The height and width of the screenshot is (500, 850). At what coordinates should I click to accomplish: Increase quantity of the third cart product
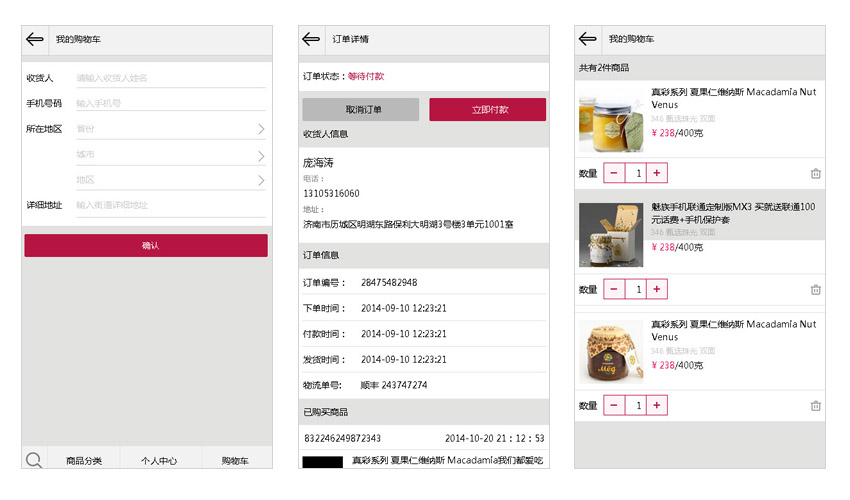pyautogui.click(x=656, y=405)
